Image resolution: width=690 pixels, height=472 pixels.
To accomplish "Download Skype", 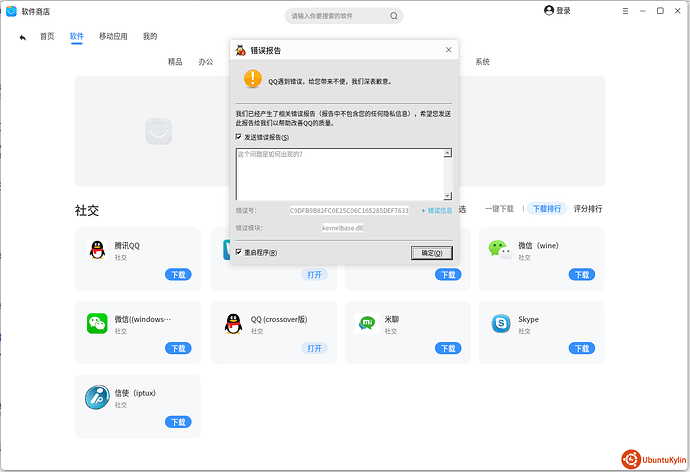I will pyautogui.click(x=582, y=348).
